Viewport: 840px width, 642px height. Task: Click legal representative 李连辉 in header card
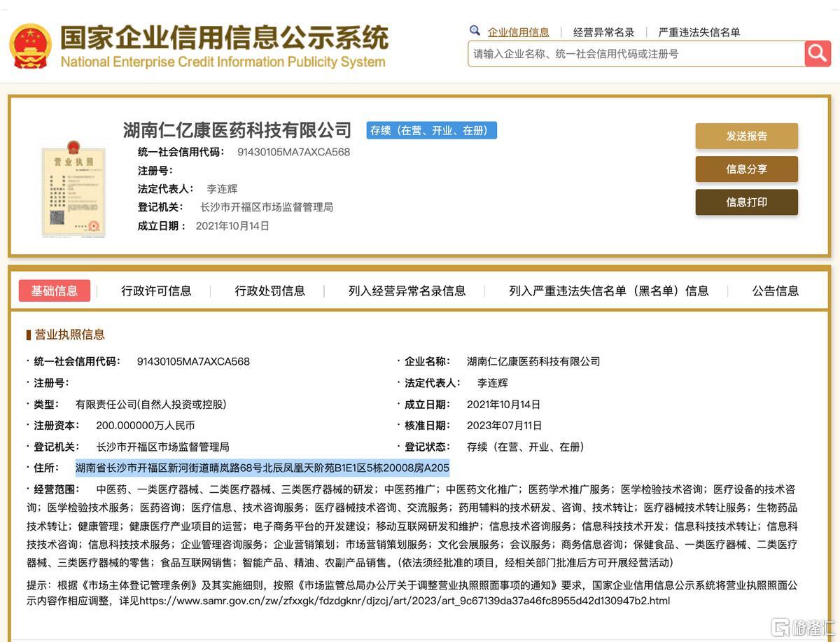click(x=222, y=189)
